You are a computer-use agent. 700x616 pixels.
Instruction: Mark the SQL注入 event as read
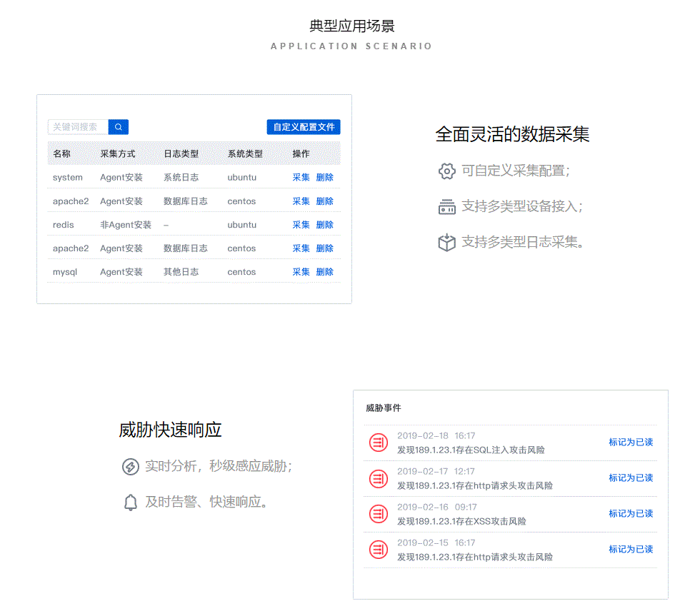[x=631, y=443]
